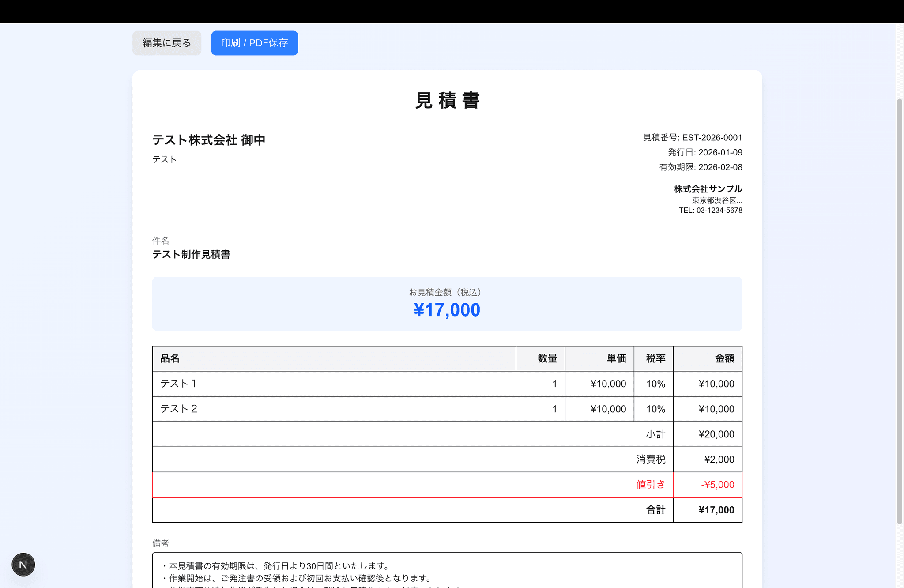This screenshot has width=904, height=588.
Task: Click the 小計 amount ¥20,000
Action: tap(716, 434)
